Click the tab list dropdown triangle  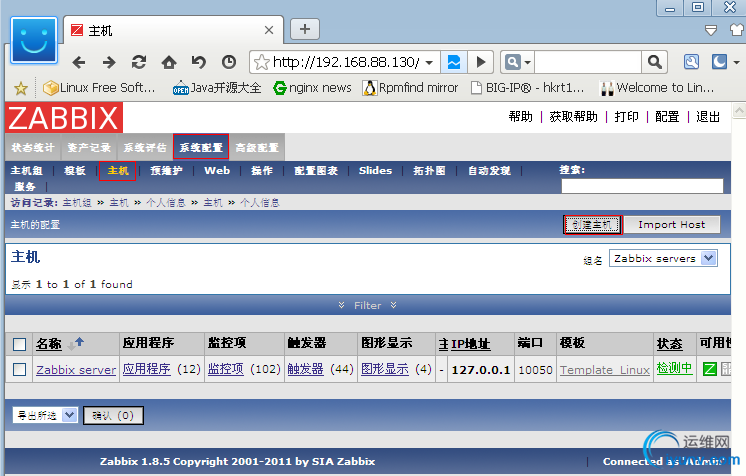(x=711, y=31)
